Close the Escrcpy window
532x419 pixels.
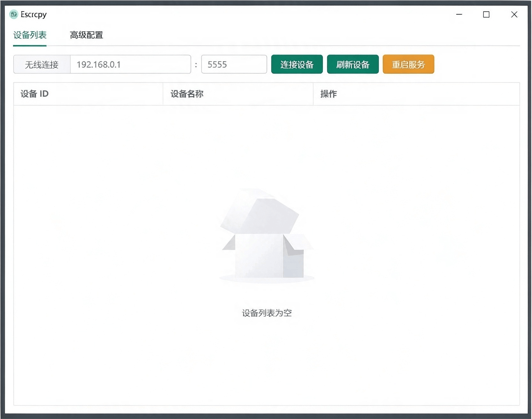pos(514,14)
